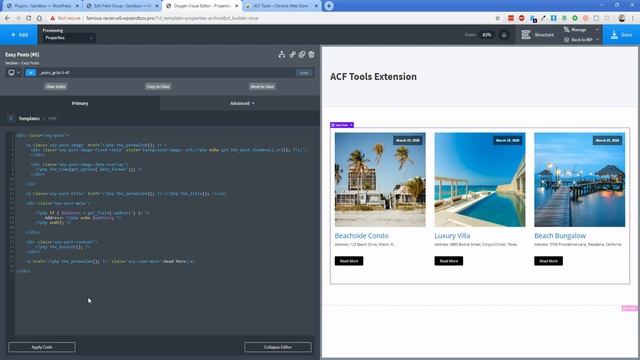Click the zoom percentage value
The height and width of the screenshot is (360, 640).
(x=487, y=35)
